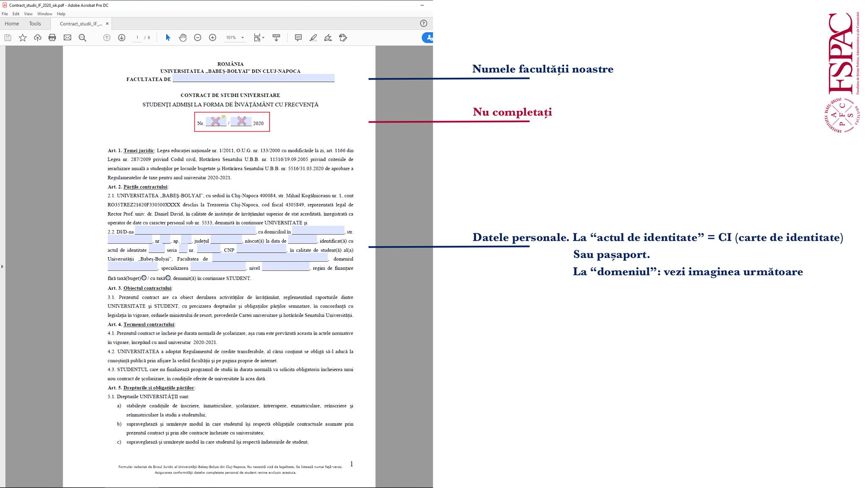Image resolution: width=868 pixels, height=488 pixels.
Task: Upload the file to the cloud
Action: [38, 38]
